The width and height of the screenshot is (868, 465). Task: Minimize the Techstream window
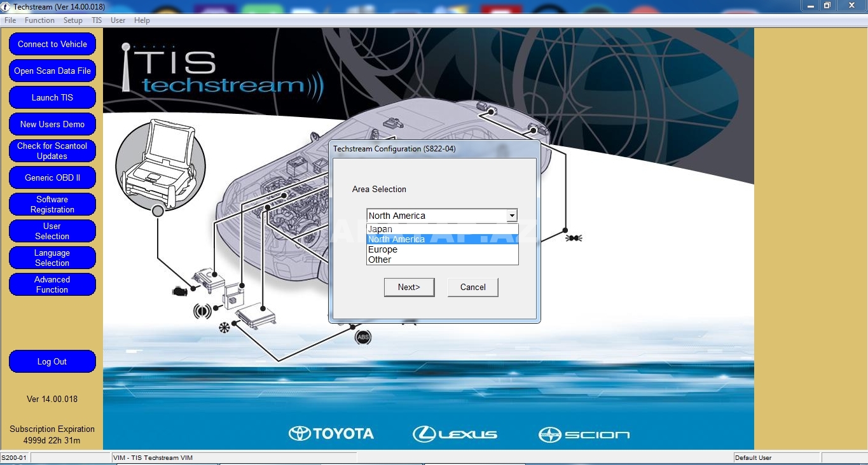[x=810, y=6]
